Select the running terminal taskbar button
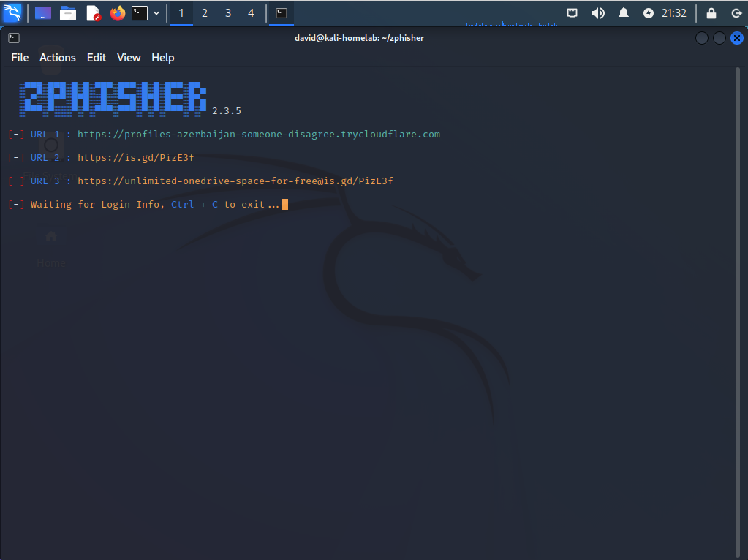The height and width of the screenshot is (560, 748). (282, 13)
